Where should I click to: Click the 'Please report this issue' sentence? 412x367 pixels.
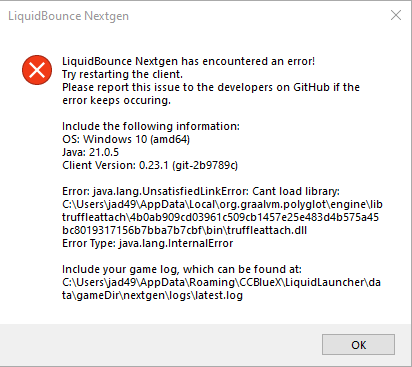(x=211, y=87)
